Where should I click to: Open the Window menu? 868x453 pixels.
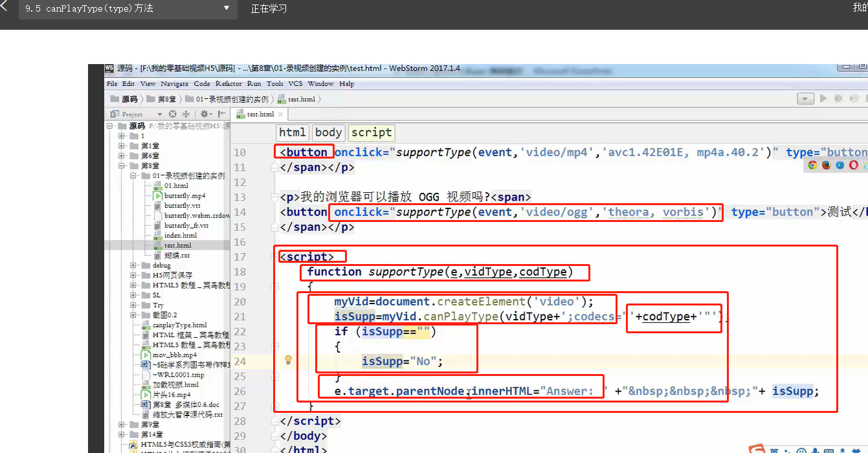coord(321,83)
